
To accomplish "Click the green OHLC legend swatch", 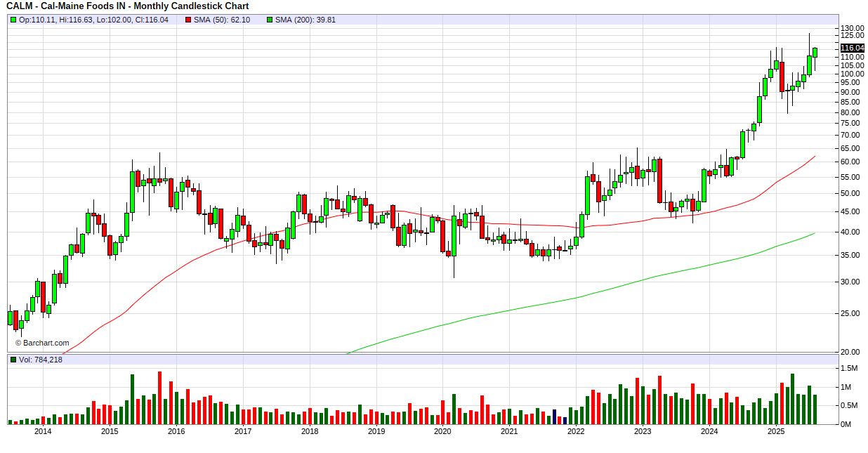I will point(13,20).
